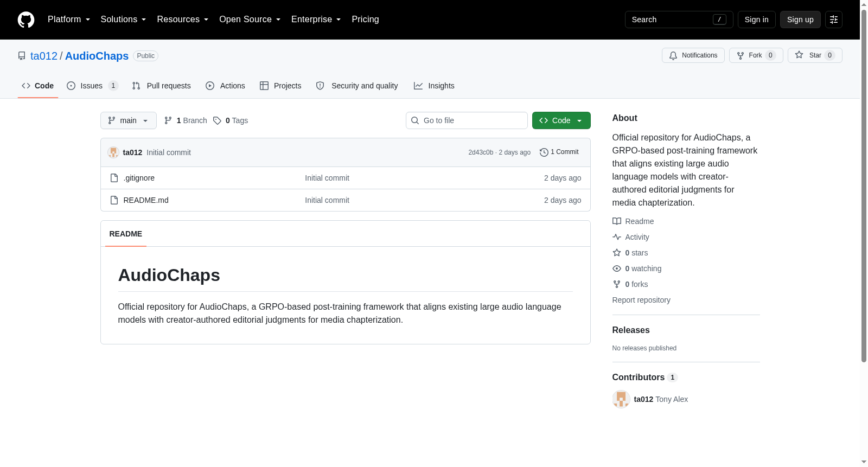
Task: Click the Go to file input
Action: 467,120
